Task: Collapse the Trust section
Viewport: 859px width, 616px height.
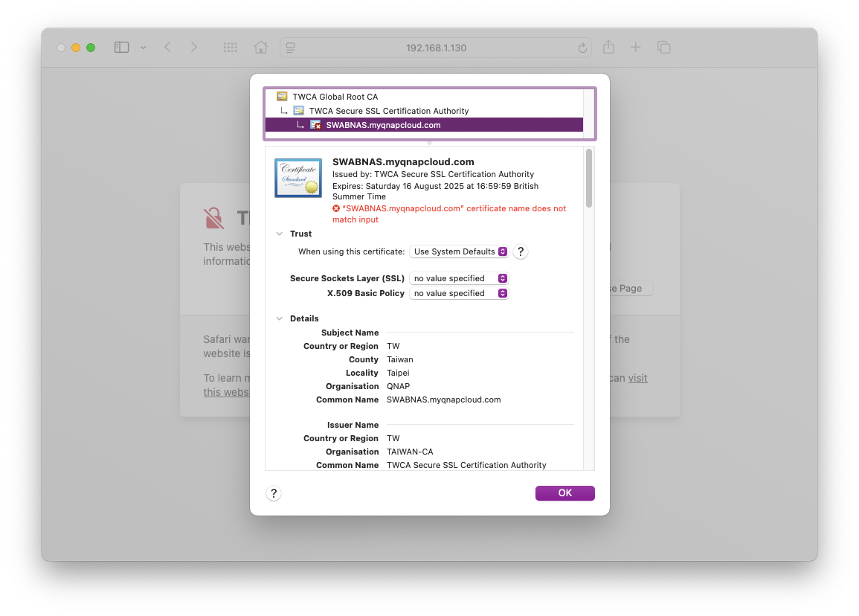Action: (x=280, y=234)
